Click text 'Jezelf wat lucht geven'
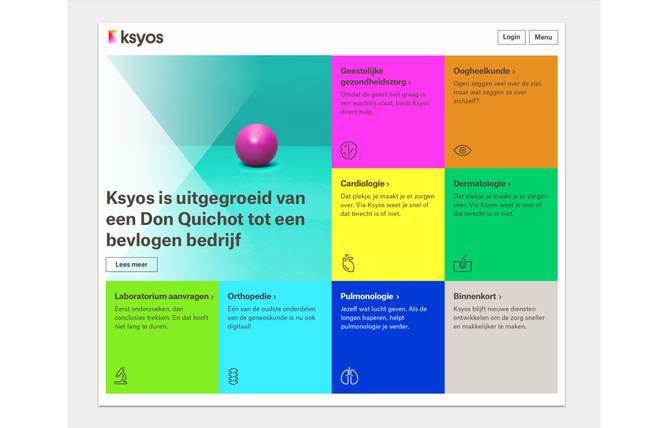This screenshot has height=428, width=668. 373,309
